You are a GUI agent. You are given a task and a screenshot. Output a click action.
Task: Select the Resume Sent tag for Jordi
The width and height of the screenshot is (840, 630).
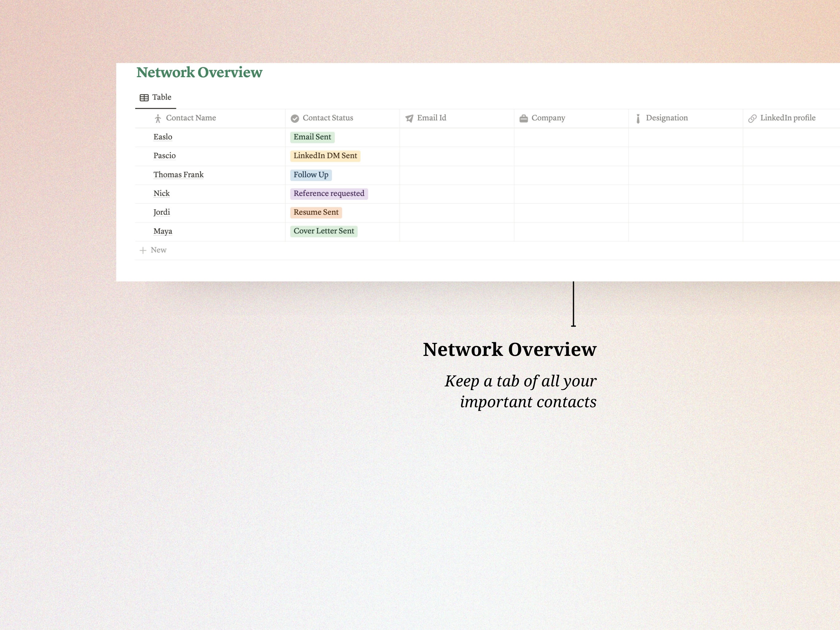coord(316,212)
